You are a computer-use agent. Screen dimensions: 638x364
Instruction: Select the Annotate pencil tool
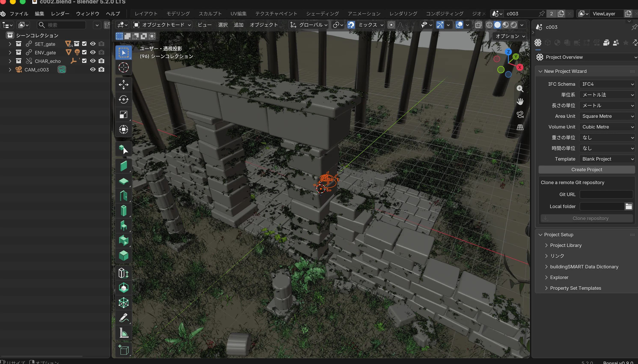[x=123, y=318]
